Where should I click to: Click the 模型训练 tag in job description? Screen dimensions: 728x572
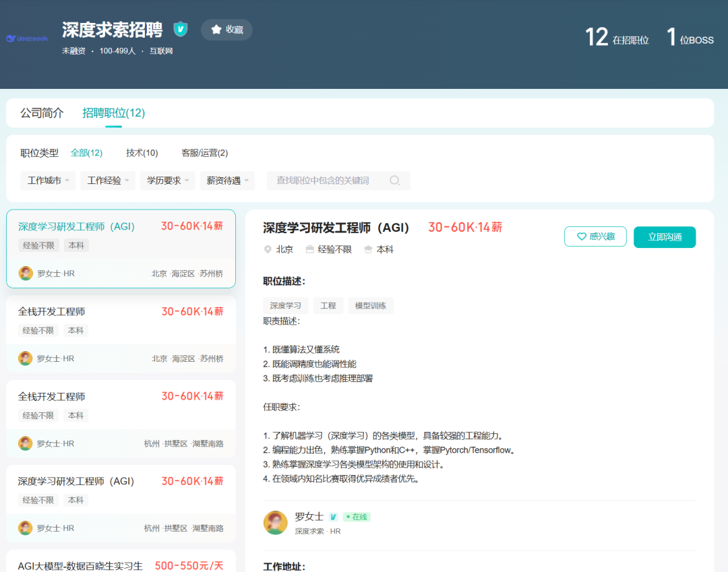click(x=371, y=306)
